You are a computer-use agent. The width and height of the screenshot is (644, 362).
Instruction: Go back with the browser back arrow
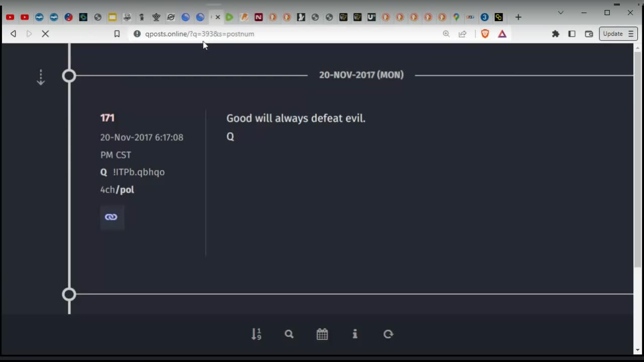pos(14,34)
